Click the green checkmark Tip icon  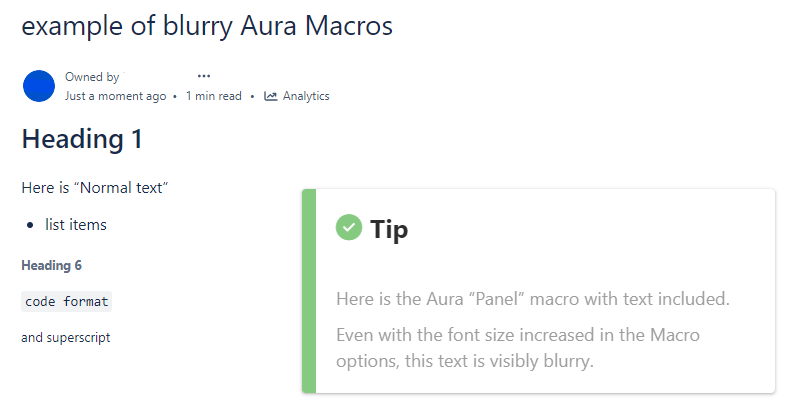[x=349, y=227]
